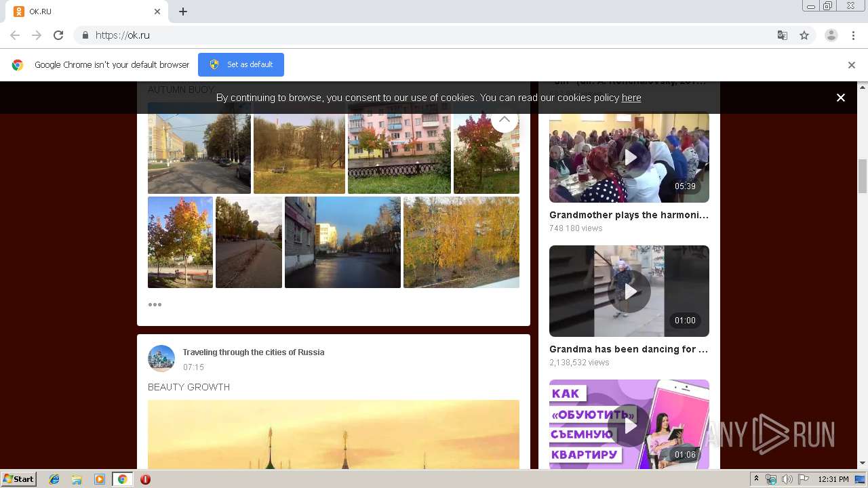Image resolution: width=868 pixels, height=488 pixels.
Task: Click the 2,138,532 views text
Action: (x=579, y=363)
